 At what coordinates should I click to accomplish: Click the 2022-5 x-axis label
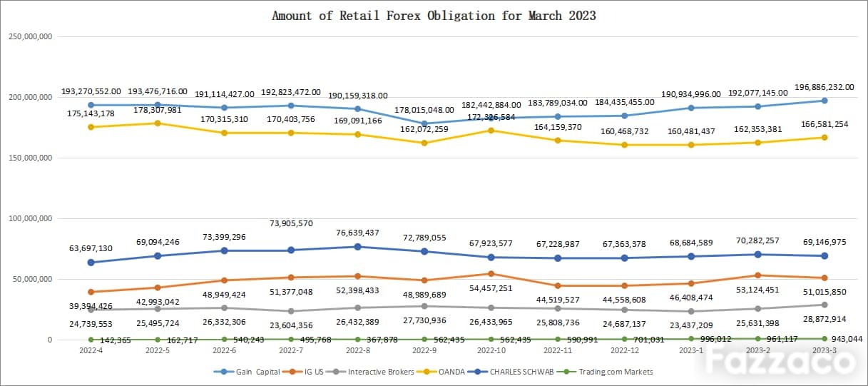coord(158,351)
